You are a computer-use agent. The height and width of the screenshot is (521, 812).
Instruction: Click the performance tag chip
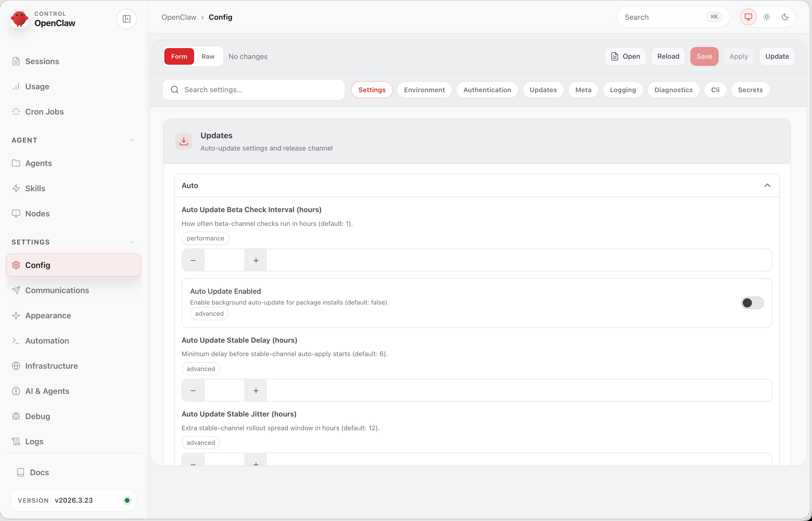(205, 238)
